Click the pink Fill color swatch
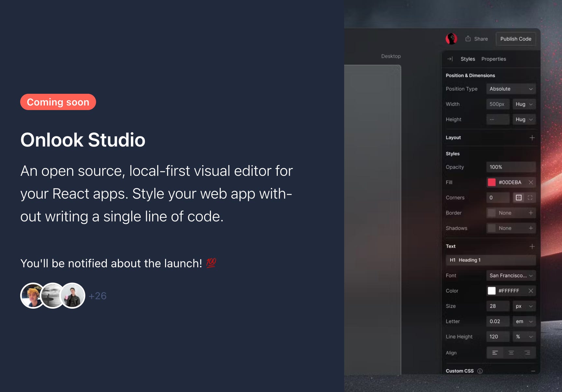This screenshot has width=562, height=392. pyautogui.click(x=492, y=182)
